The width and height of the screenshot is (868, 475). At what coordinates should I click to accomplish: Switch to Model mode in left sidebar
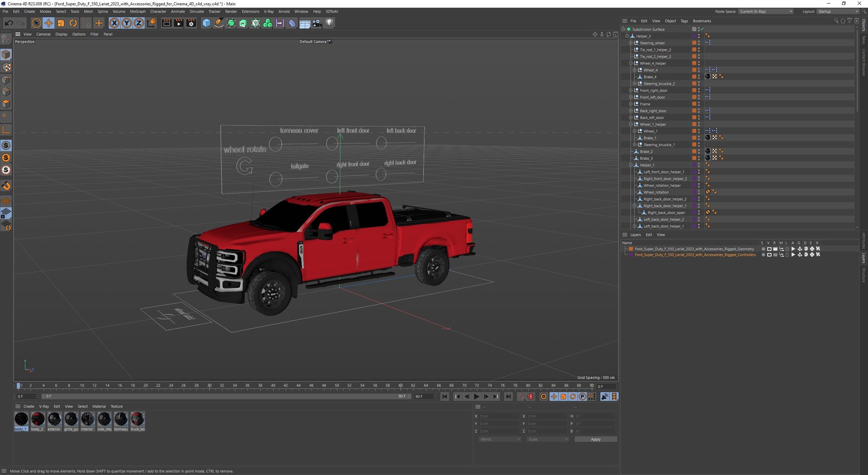pos(6,55)
